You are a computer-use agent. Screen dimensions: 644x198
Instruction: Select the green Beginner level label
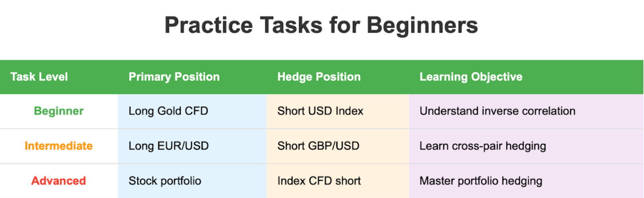tap(59, 111)
